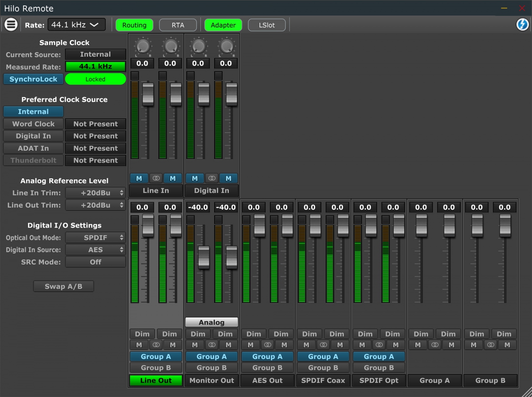Link the Digital In channels together
Viewport: 532px width, 397px height.
(211, 178)
